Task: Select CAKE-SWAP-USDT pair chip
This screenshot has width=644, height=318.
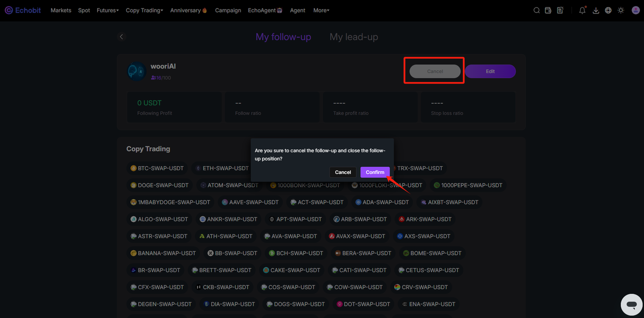Action: (x=291, y=270)
